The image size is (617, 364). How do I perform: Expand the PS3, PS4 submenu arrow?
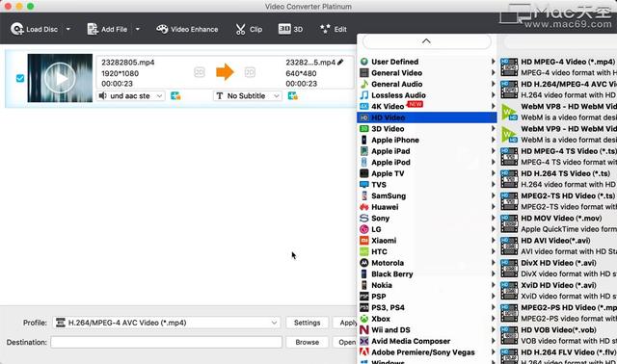coord(493,307)
